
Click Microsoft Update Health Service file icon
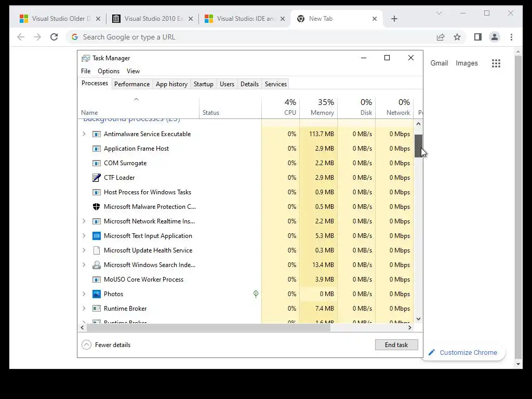[96, 250]
